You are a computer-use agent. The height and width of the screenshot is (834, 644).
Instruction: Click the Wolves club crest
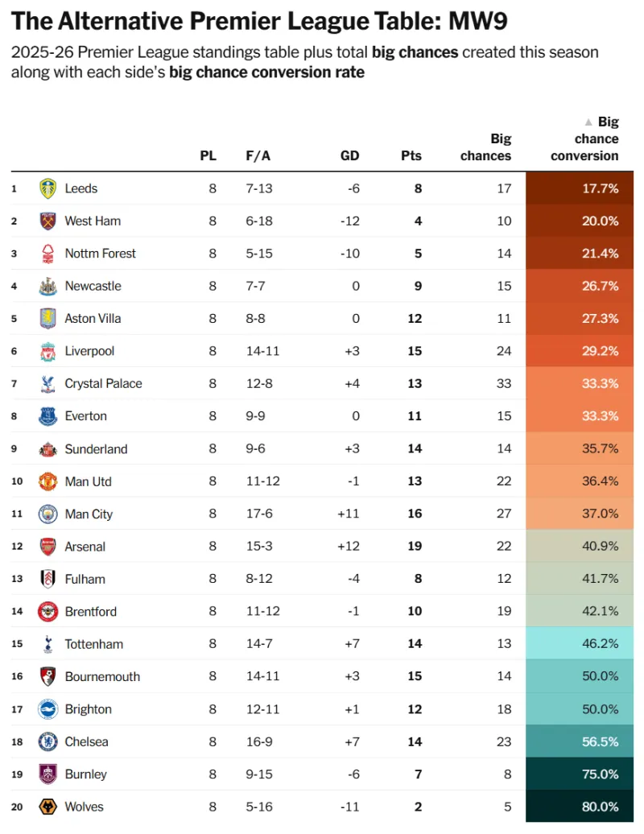coord(48,807)
